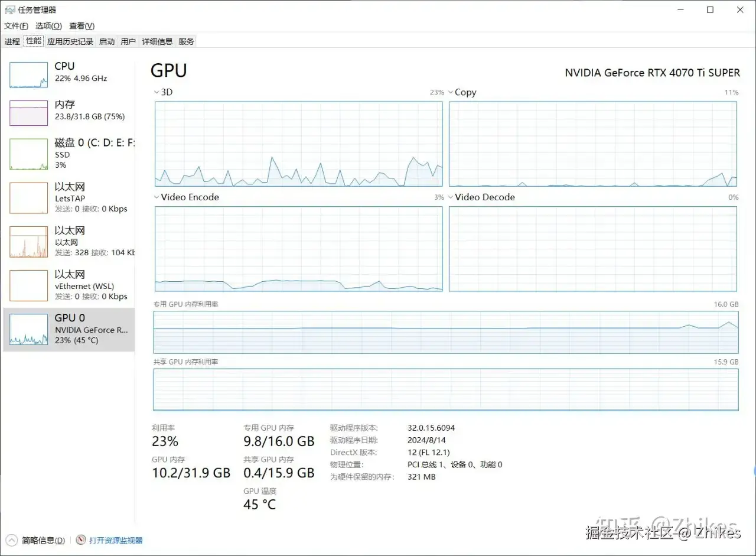
Task: Click the Video Encode utilization graph
Action: pyautogui.click(x=298, y=249)
